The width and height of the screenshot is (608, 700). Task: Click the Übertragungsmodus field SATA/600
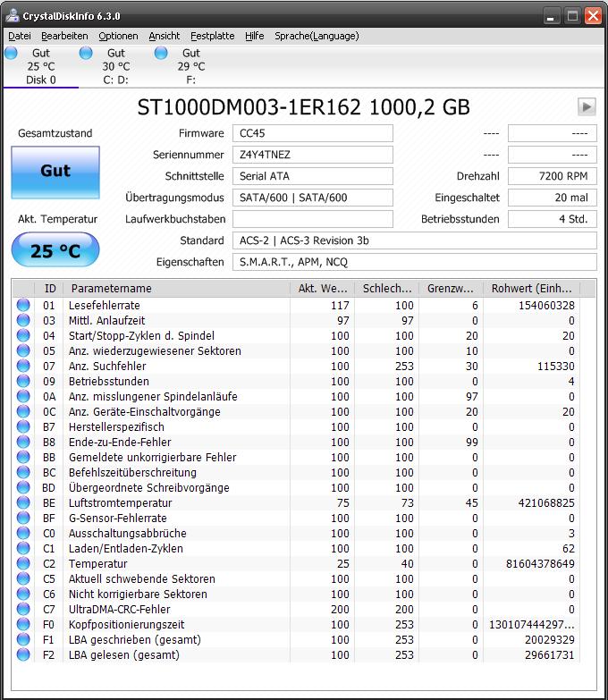point(312,198)
